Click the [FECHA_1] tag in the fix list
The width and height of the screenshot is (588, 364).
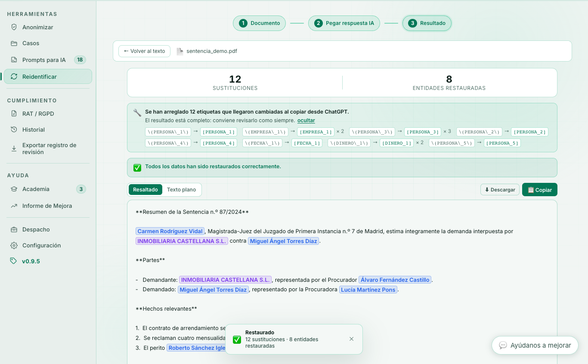(307, 143)
